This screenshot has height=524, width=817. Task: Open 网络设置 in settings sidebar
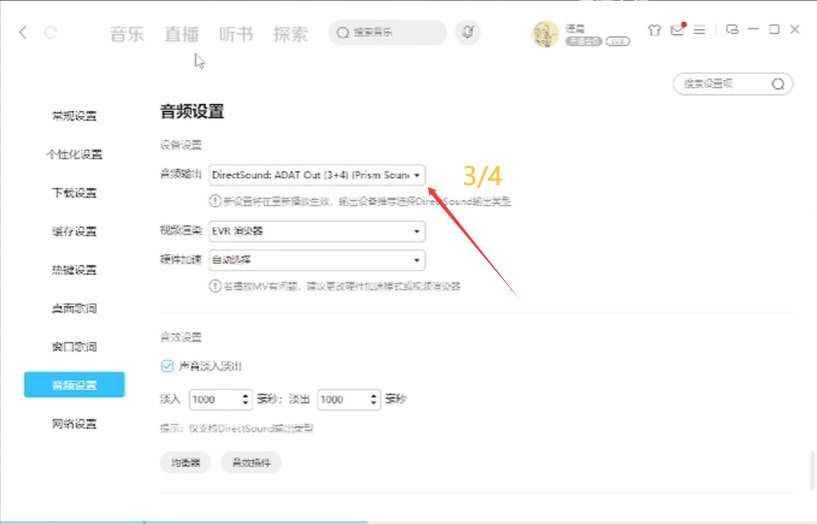click(74, 424)
